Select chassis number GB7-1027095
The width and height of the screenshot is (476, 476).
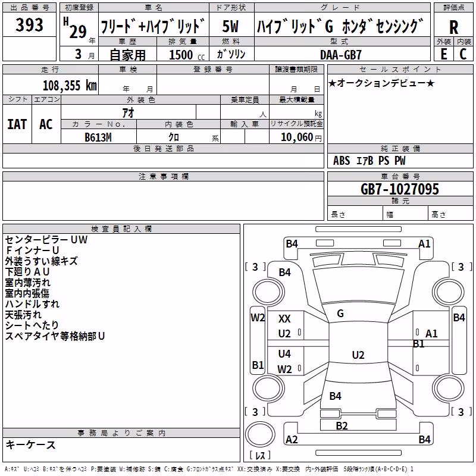click(x=400, y=189)
